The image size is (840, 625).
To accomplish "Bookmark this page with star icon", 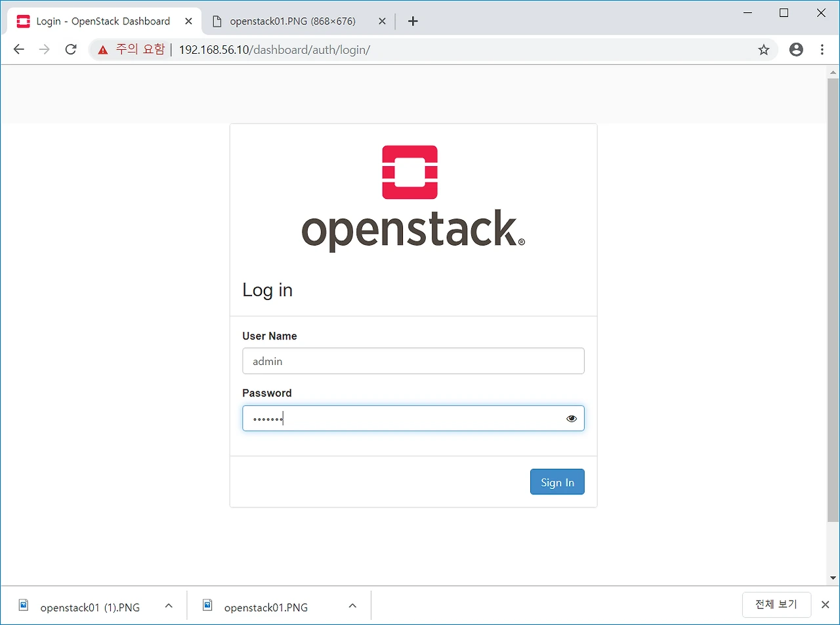I will [764, 49].
